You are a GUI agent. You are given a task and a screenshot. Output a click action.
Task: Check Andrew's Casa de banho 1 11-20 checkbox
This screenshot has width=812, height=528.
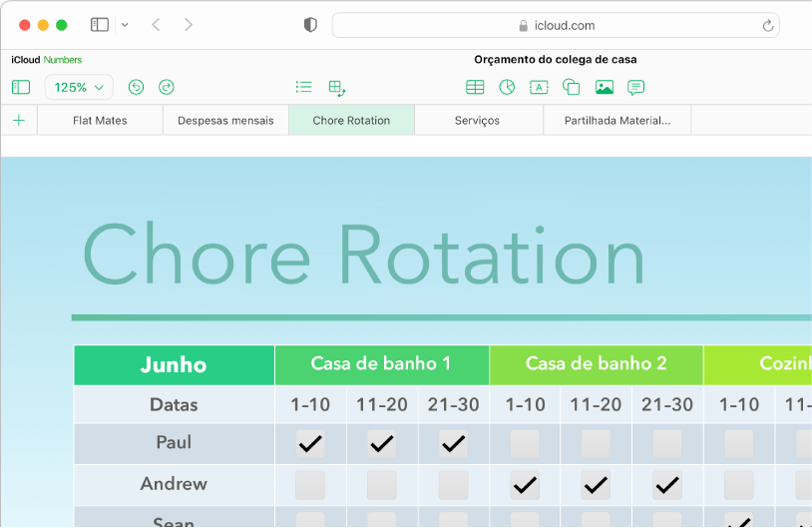[382, 485]
